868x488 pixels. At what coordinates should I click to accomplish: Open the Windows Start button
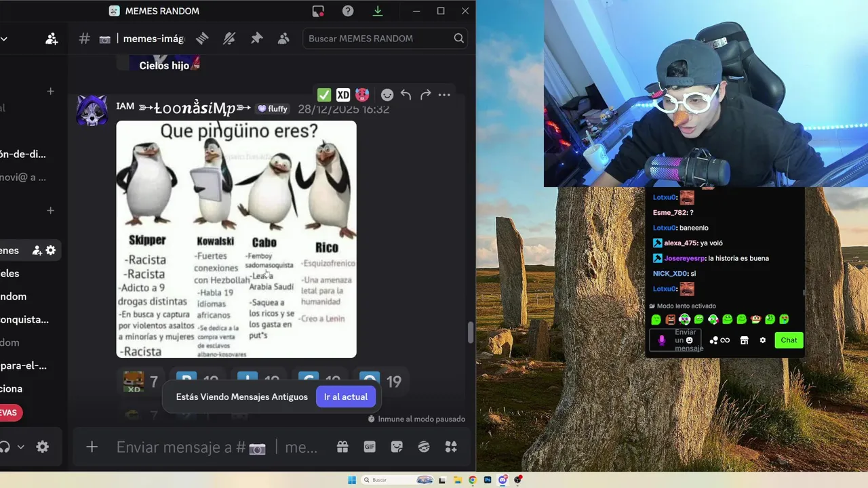click(x=352, y=480)
